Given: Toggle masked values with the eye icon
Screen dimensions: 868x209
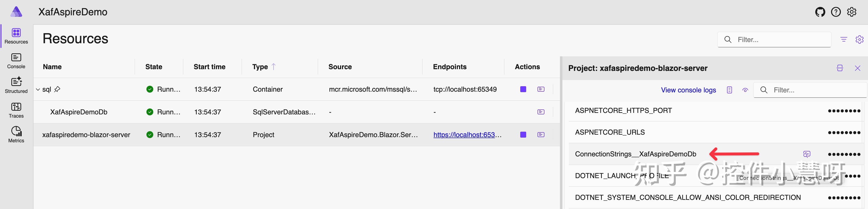Looking at the screenshot, I should 745,90.
